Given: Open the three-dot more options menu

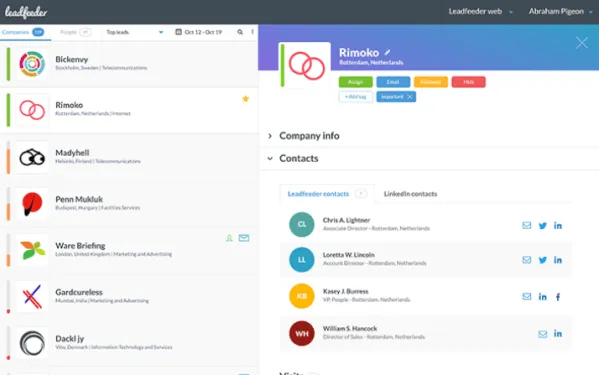Looking at the screenshot, I should tap(253, 32).
